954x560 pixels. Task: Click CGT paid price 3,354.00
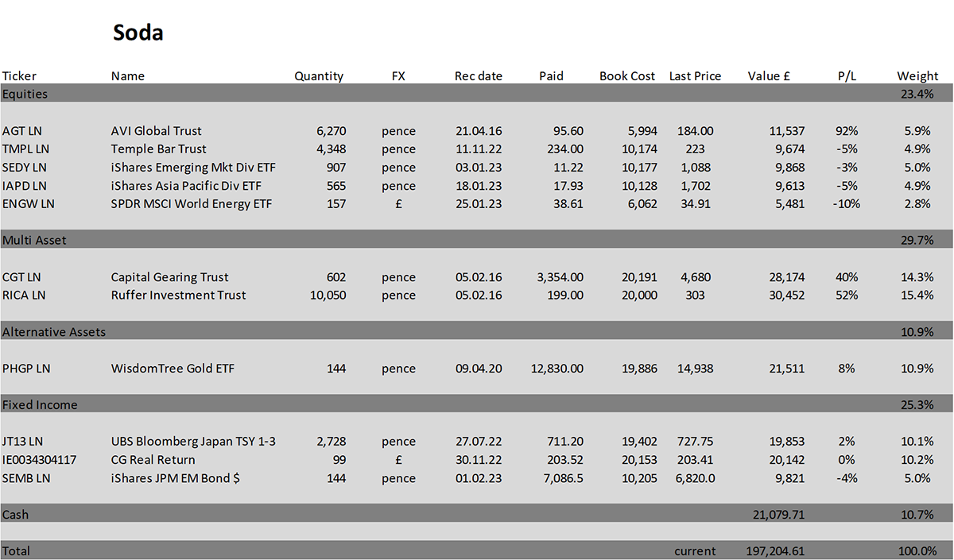(560, 277)
